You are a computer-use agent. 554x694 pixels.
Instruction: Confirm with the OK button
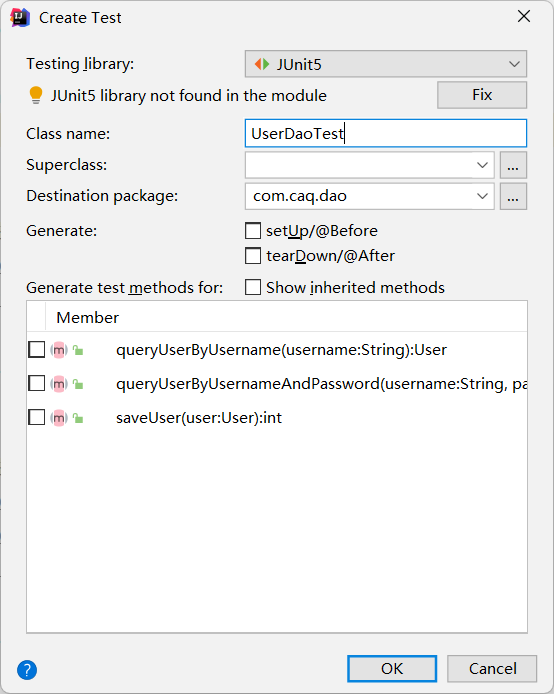[392, 668]
